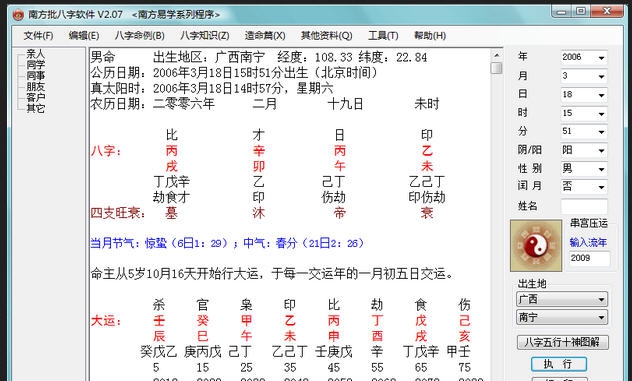This screenshot has width=632, height=381.
Task: Open the 帮助(H) menu
Action: coord(430,35)
